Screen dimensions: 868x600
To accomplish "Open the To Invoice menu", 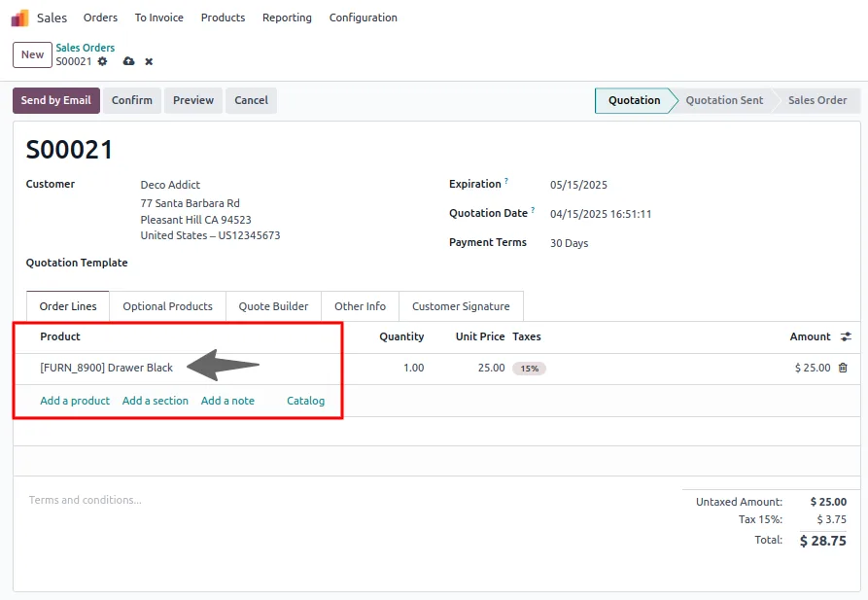I will pos(158,18).
